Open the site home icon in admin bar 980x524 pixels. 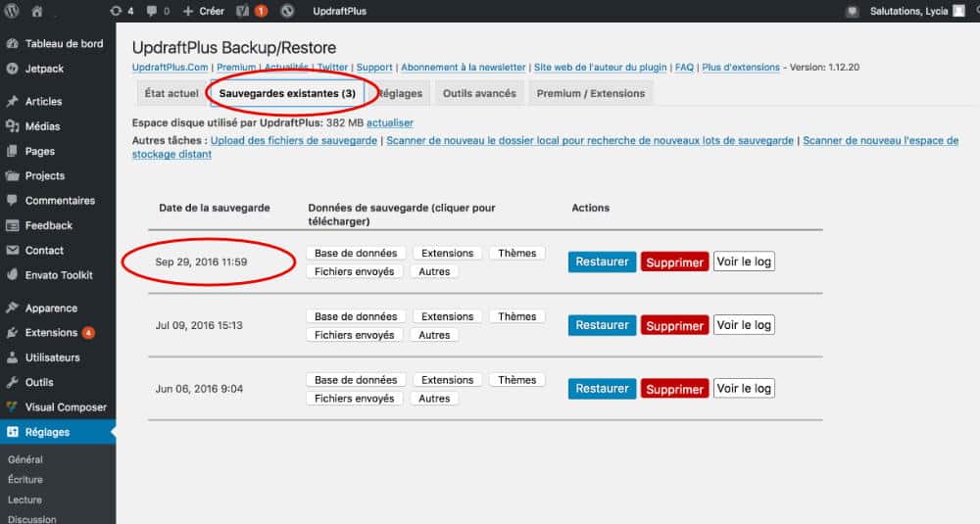(37, 11)
